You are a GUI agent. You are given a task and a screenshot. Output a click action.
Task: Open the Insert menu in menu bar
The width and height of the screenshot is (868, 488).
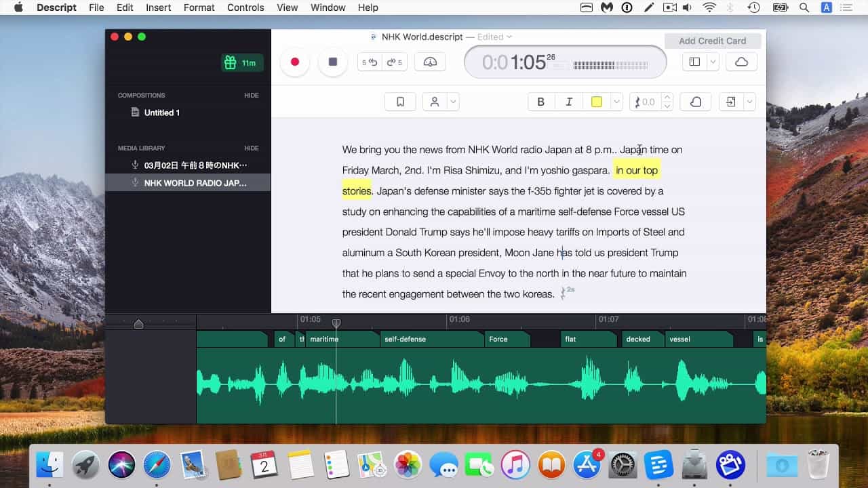coord(158,7)
